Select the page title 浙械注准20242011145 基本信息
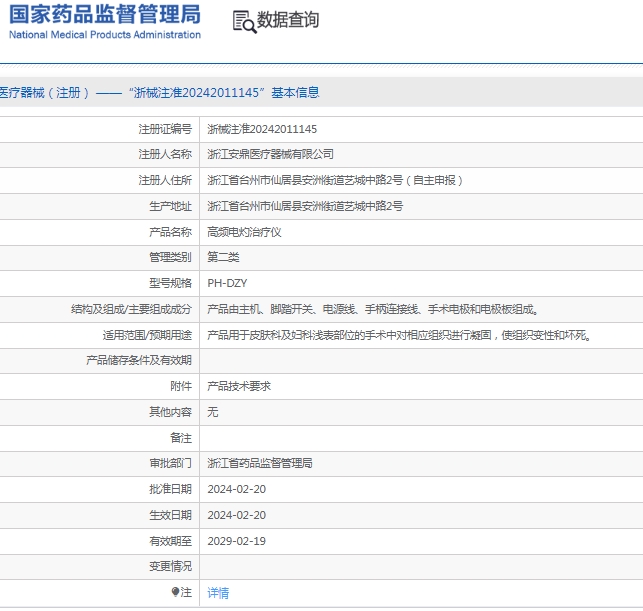Image resolution: width=643 pixels, height=611 pixels. pos(159,93)
